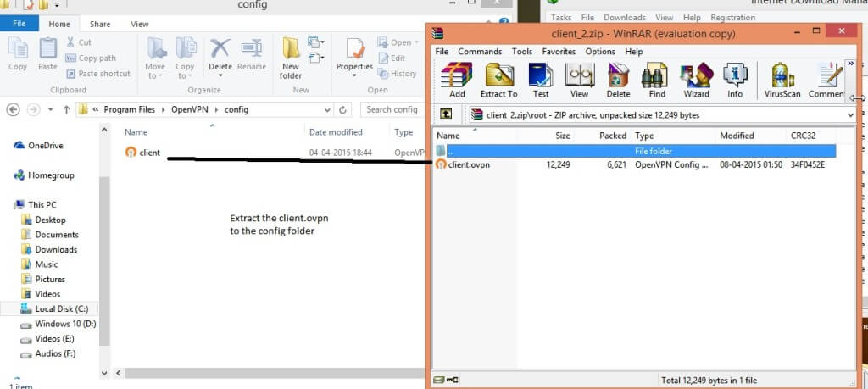The height and width of the screenshot is (389, 868).
Task: Click the Search config input field
Action: click(390, 109)
